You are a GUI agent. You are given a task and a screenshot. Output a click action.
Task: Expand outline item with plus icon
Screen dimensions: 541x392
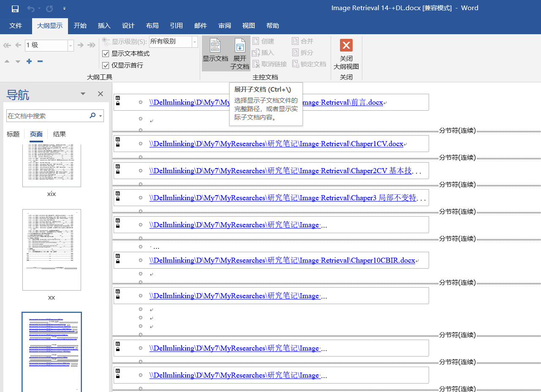pyautogui.click(x=29, y=62)
